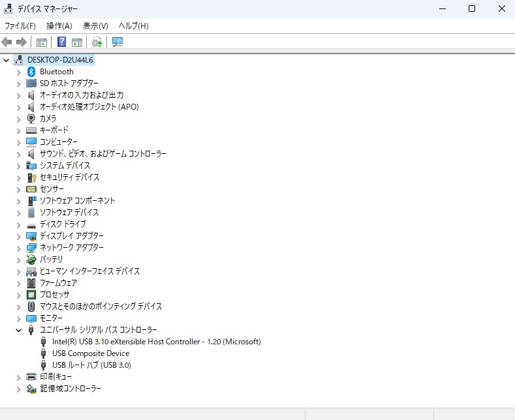
Task: Click the Back arrow toolbar icon
Action: coord(7,42)
